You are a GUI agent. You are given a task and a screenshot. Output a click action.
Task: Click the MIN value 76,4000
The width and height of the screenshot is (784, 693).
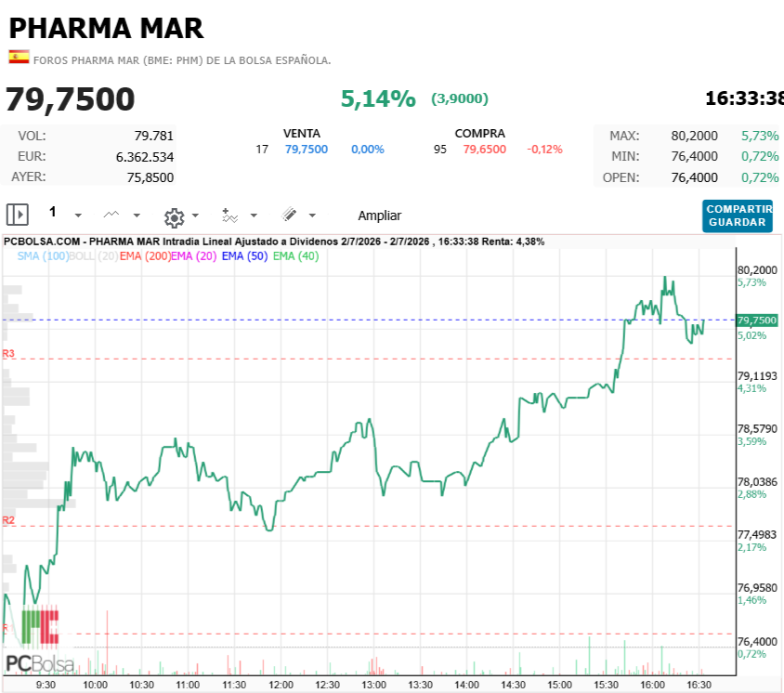coord(695,156)
